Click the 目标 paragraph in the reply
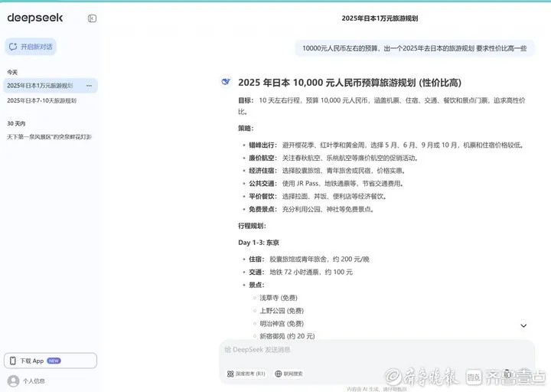Viewport: 551px width, 392px height. pyautogui.click(x=382, y=106)
